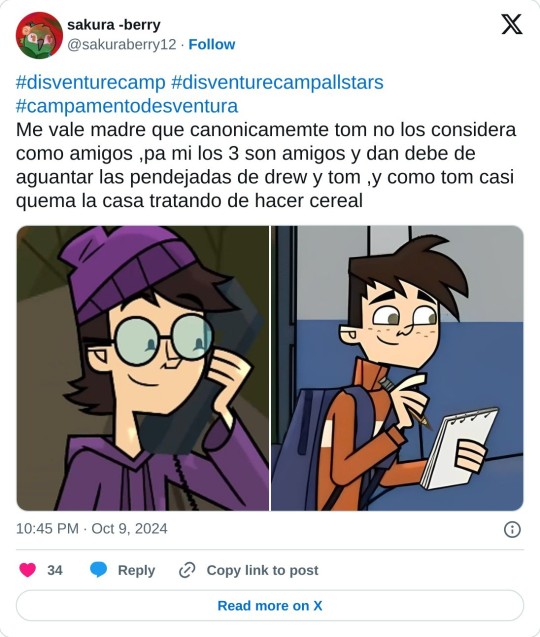Viewport: 540px width, 637px height.
Task: Open the #campamentodesventura hashtag
Action: point(127,106)
